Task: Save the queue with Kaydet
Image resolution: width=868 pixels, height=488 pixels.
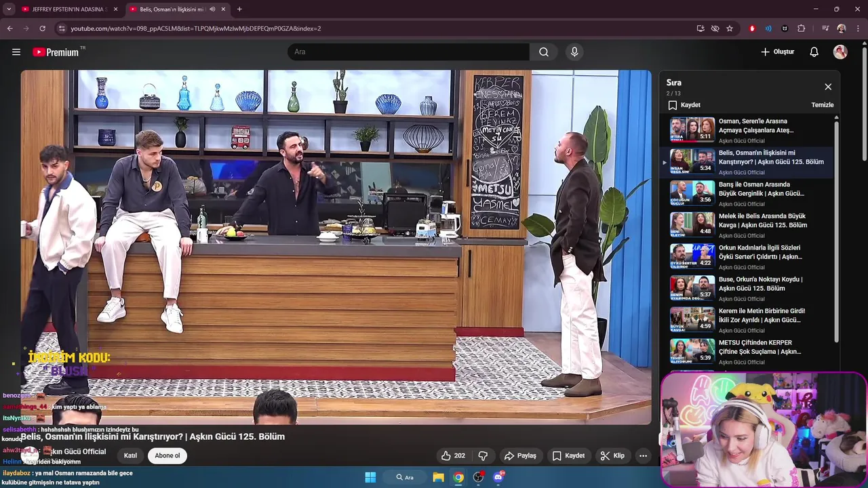Action: [x=684, y=105]
